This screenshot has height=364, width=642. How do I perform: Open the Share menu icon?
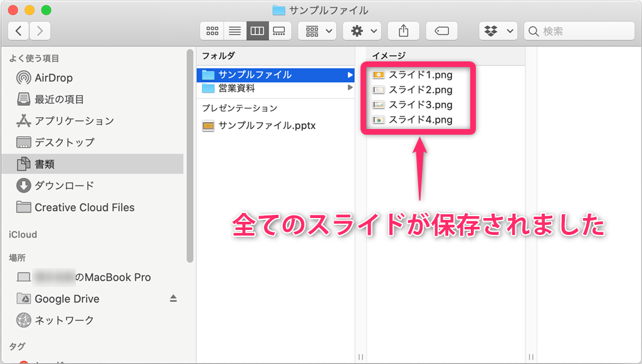click(x=403, y=31)
